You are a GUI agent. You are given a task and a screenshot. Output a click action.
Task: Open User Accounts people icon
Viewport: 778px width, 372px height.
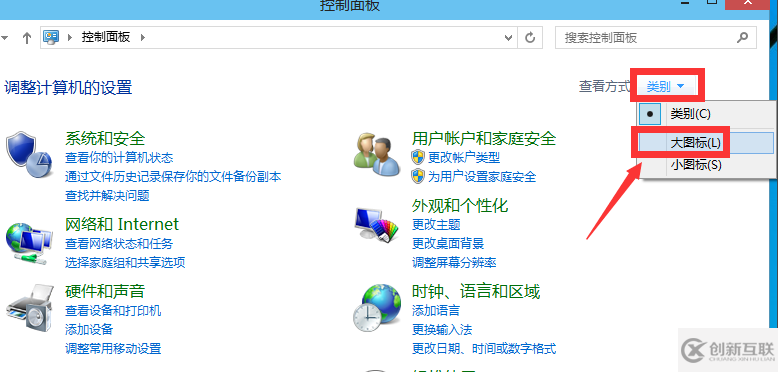coord(377,154)
